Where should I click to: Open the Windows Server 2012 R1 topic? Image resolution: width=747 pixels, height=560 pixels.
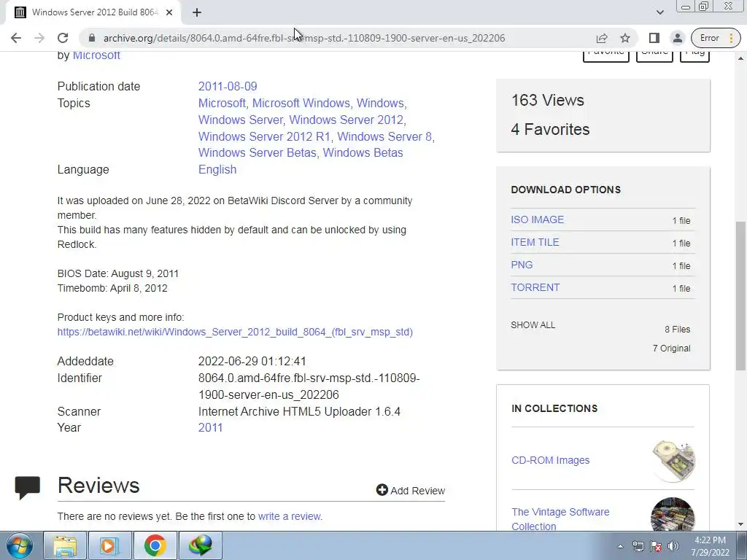coord(264,136)
